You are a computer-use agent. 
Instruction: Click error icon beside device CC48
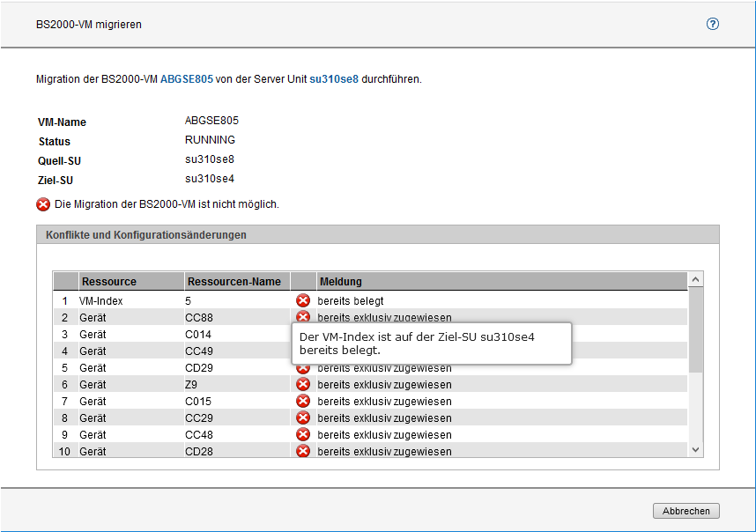[x=303, y=434]
